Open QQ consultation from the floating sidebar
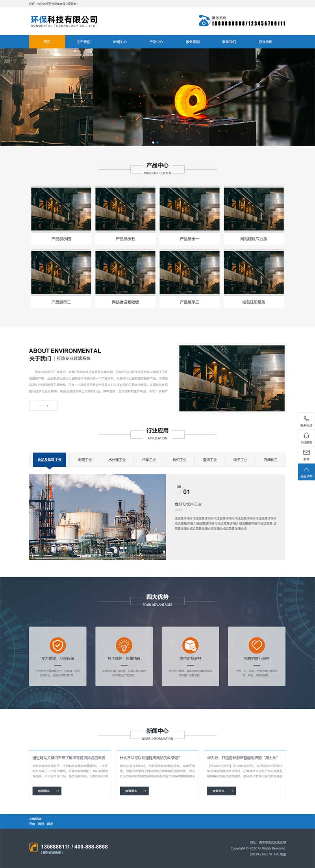The height and width of the screenshot is (868, 315). (306, 436)
